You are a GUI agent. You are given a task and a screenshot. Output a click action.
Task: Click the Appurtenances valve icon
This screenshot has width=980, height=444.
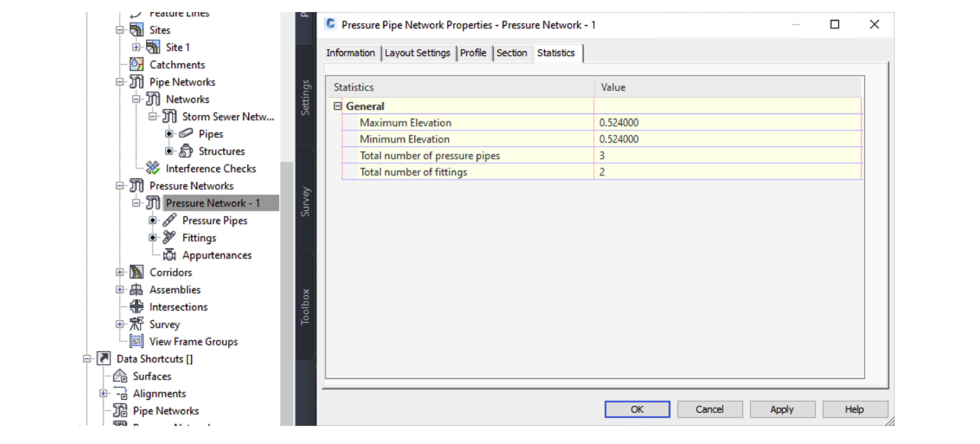169,255
